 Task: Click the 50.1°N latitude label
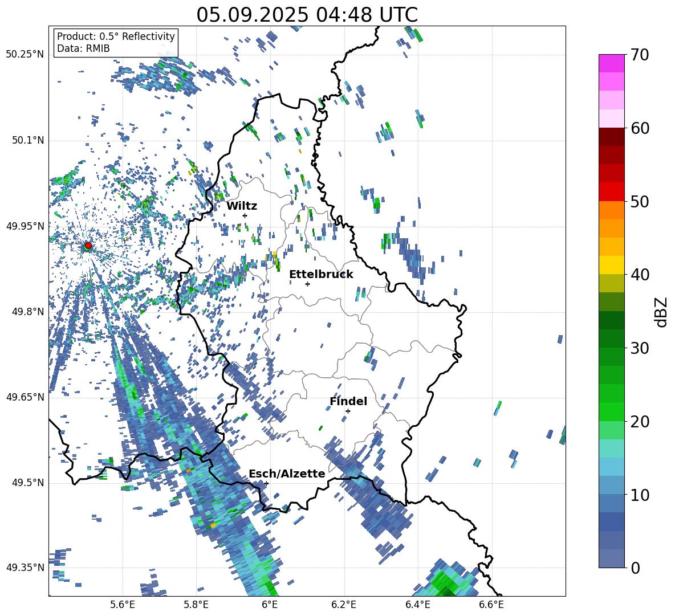(28, 140)
